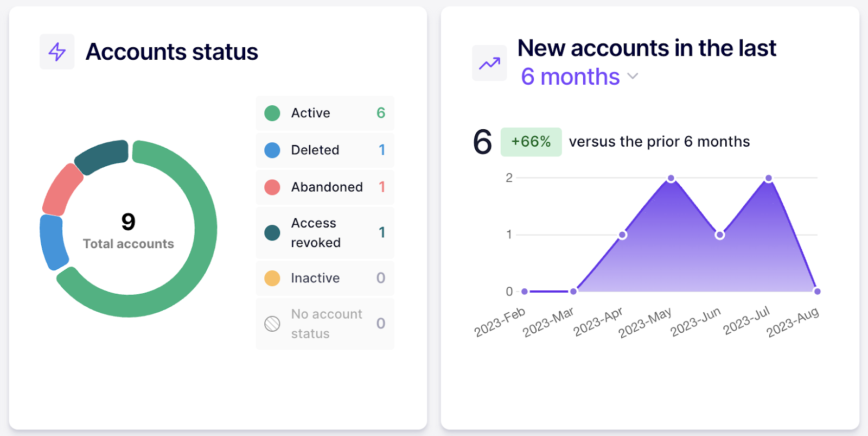Click the 2023-May data point on the chart
This screenshot has width=868, height=436.
tap(671, 178)
